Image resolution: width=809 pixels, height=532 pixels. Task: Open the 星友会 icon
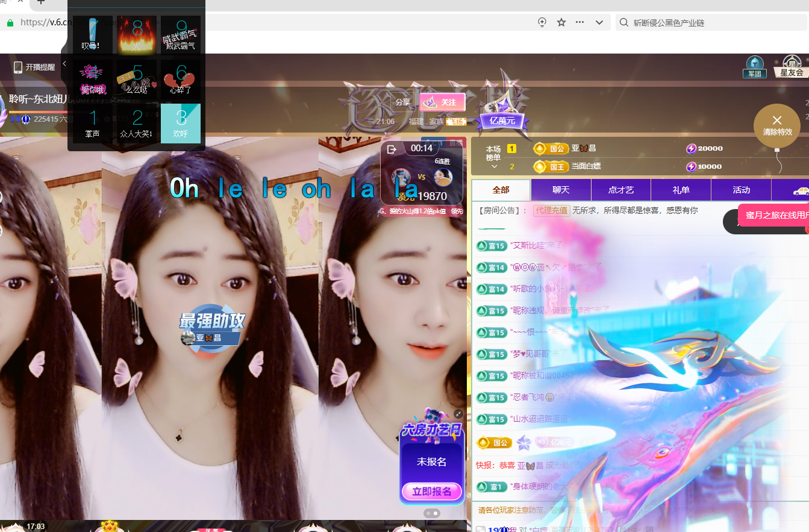(792, 66)
